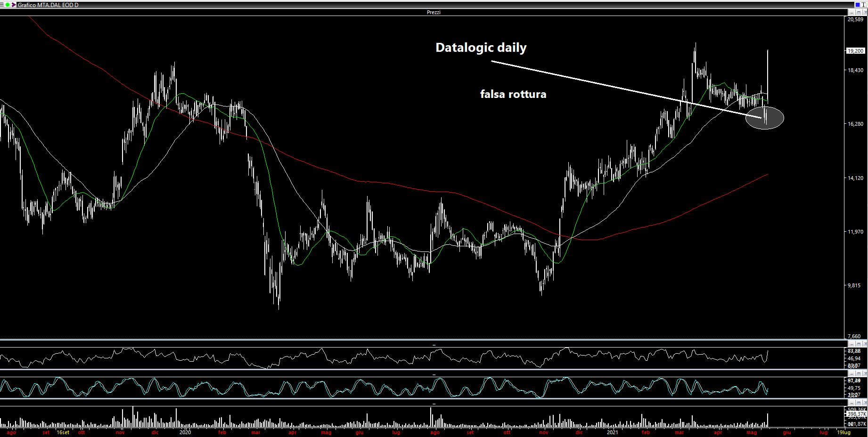This screenshot has width=868, height=437.
Task: Maximize the volume pane at the bottom
Action: pos(859,403)
